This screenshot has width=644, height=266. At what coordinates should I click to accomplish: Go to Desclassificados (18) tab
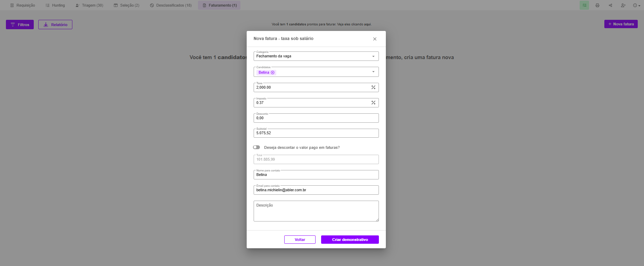tap(171, 5)
